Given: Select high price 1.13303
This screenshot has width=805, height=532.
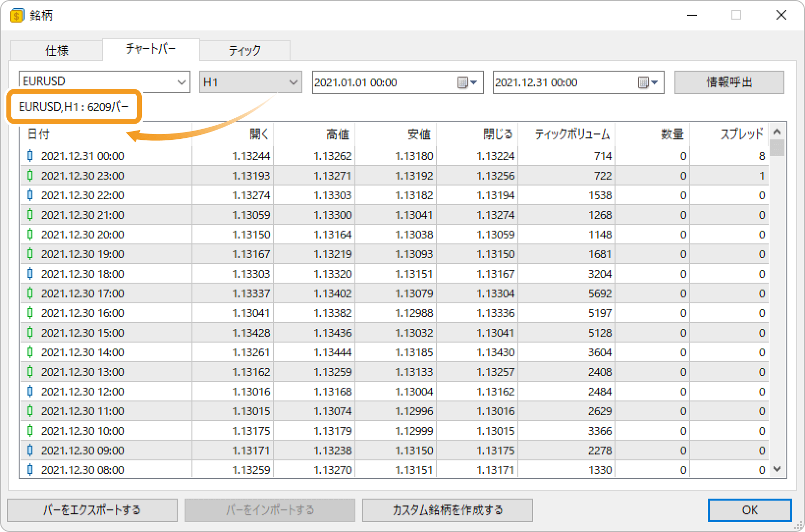Looking at the screenshot, I should point(333,195).
